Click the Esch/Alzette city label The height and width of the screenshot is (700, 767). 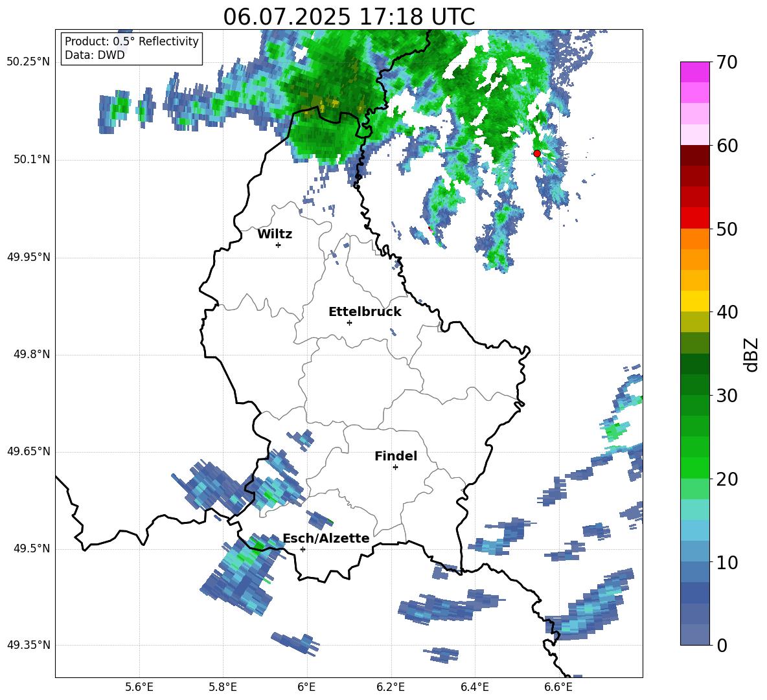point(326,538)
